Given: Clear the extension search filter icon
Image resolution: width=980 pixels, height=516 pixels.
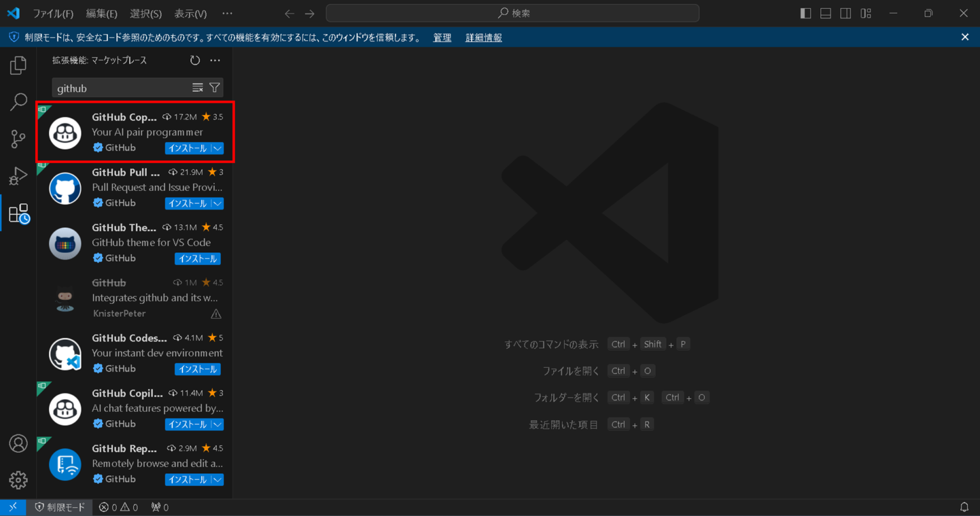Looking at the screenshot, I should (x=198, y=87).
